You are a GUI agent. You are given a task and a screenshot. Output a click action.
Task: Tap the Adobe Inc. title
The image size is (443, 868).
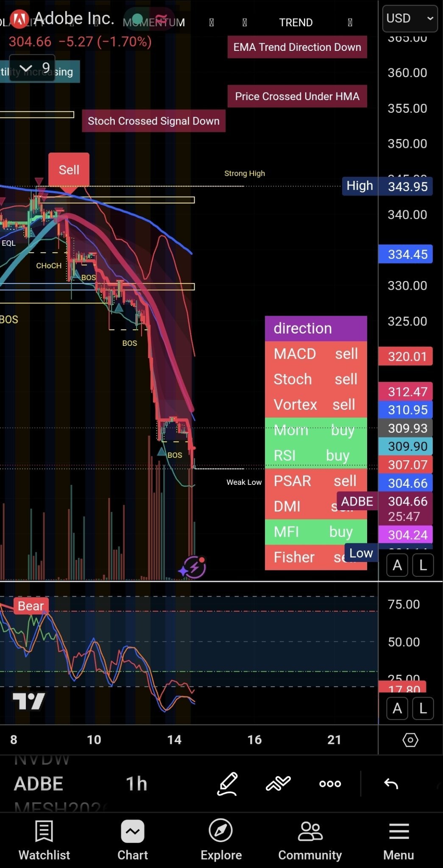[74, 18]
